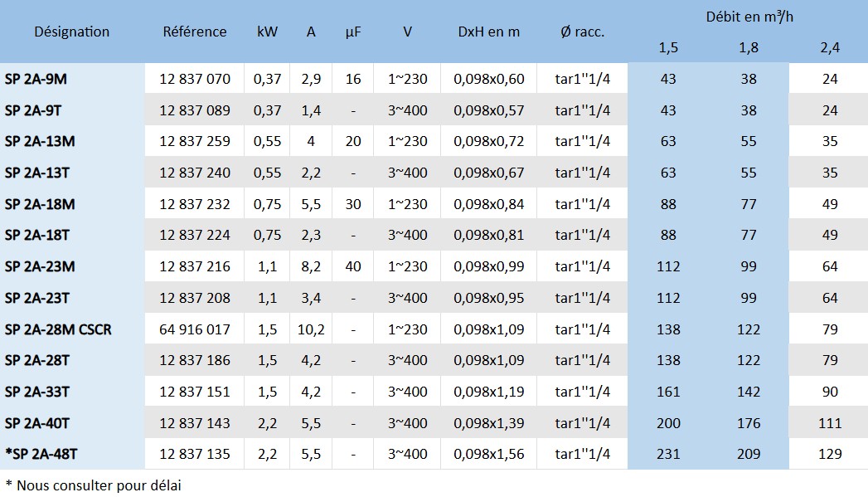Screen dimensions: 868x497
Task: Select the Référence column header
Action: click(x=195, y=32)
